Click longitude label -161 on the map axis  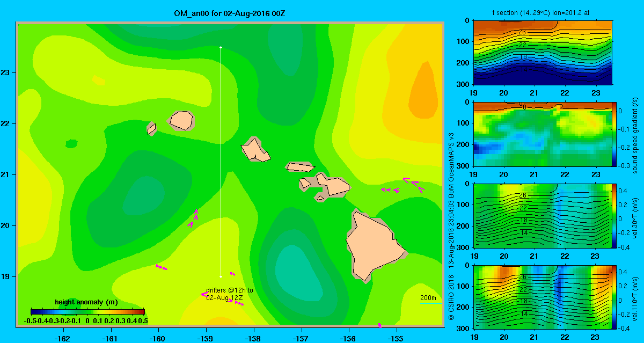pyautogui.click(x=111, y=338)
